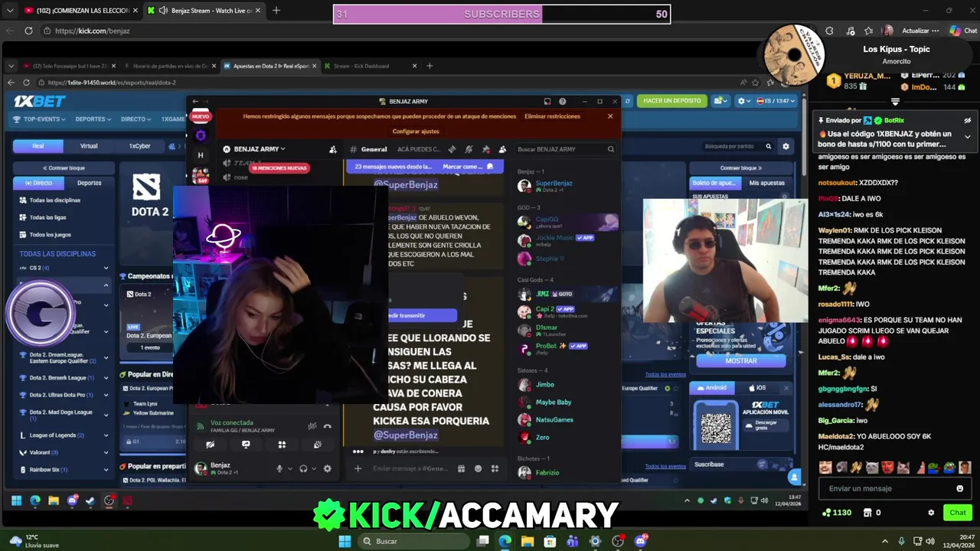
Task: Hide the pinned BotRix message
Action: coord(967,120)
